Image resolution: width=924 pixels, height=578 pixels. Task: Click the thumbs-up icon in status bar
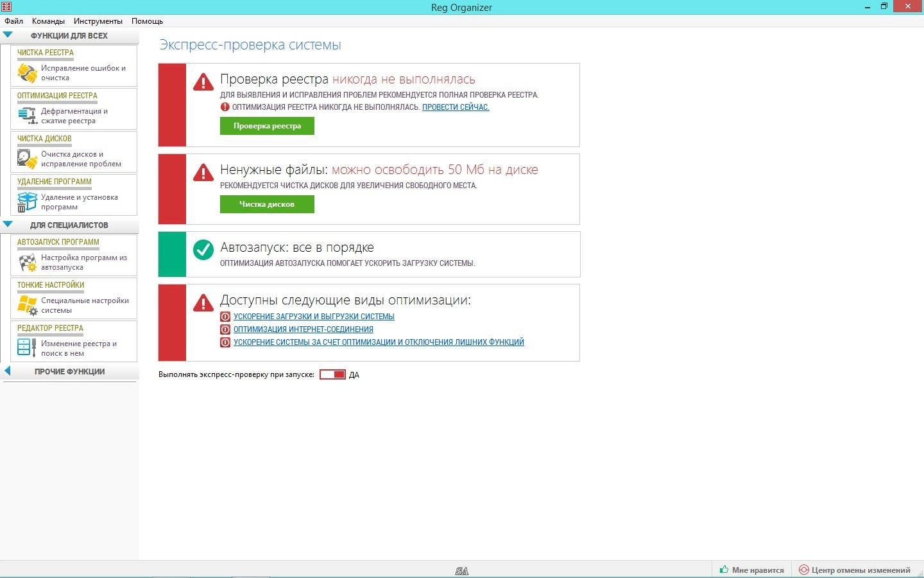tap(724, 570)
